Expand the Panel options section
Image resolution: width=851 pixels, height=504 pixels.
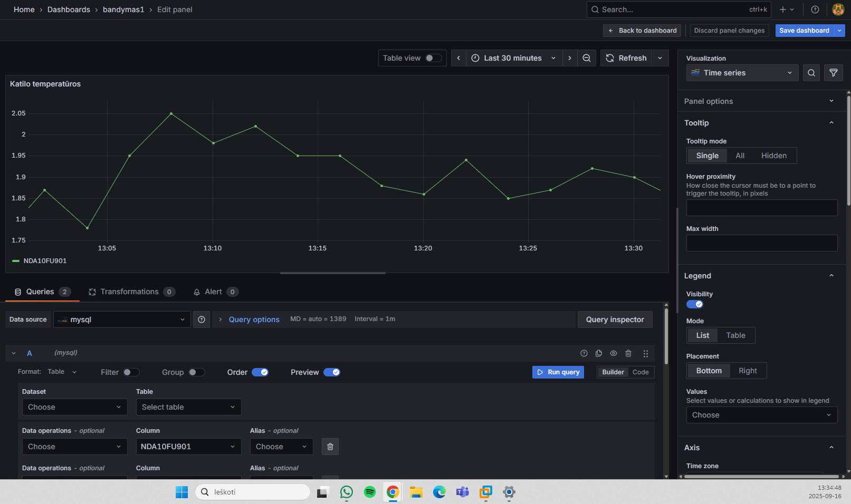pos(759,101)
